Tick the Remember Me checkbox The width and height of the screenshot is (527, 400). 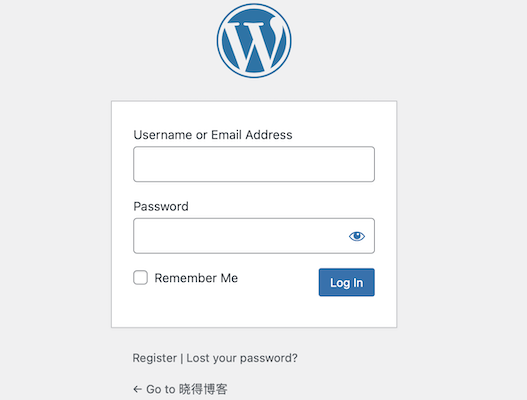click(x=140, y=278)
